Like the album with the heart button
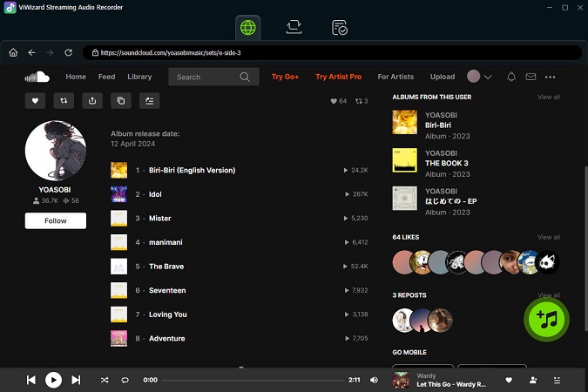This screenshot has height=392, width=588. coord(35,100)
